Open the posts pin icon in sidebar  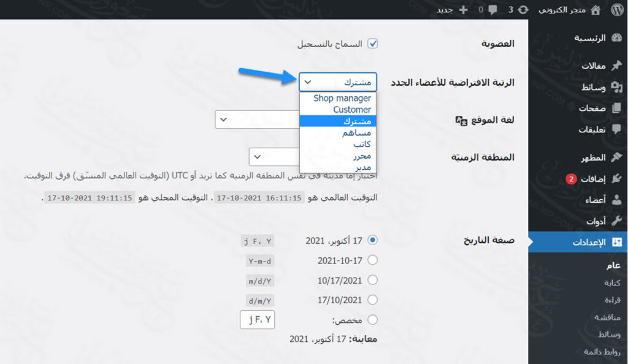coord(616,66)
